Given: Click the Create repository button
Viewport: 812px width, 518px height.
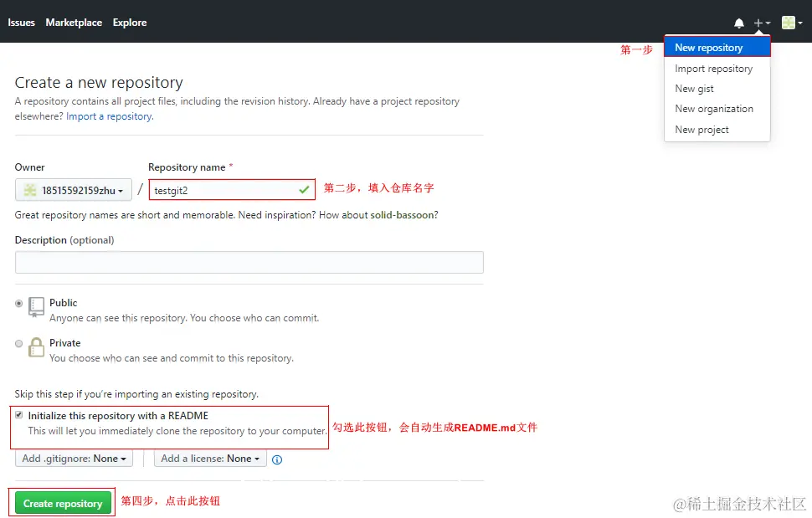Looking at the screenshot, I should point(63,503).
